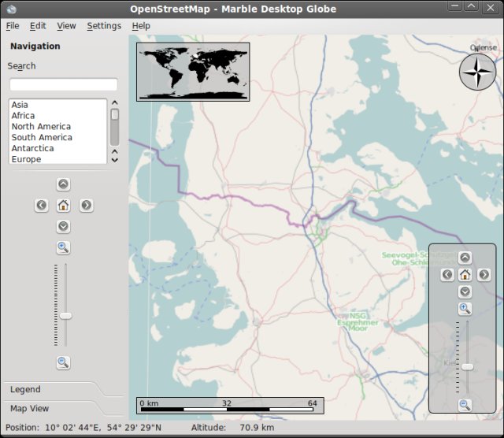Open the File menu
Screen dimensions: 504x438
pyautogui.click(x=13, y=25)
